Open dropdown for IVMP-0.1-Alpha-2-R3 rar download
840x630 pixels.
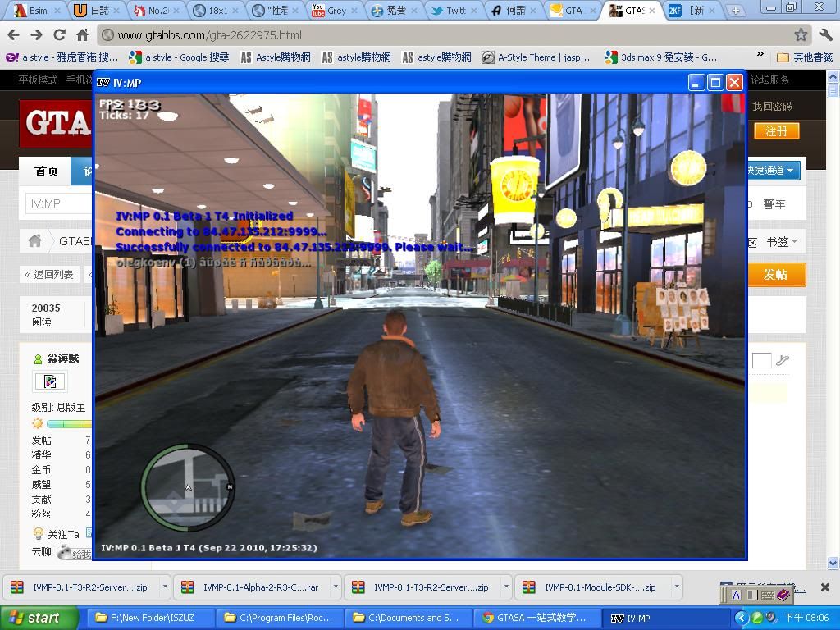tap(336, 587)
